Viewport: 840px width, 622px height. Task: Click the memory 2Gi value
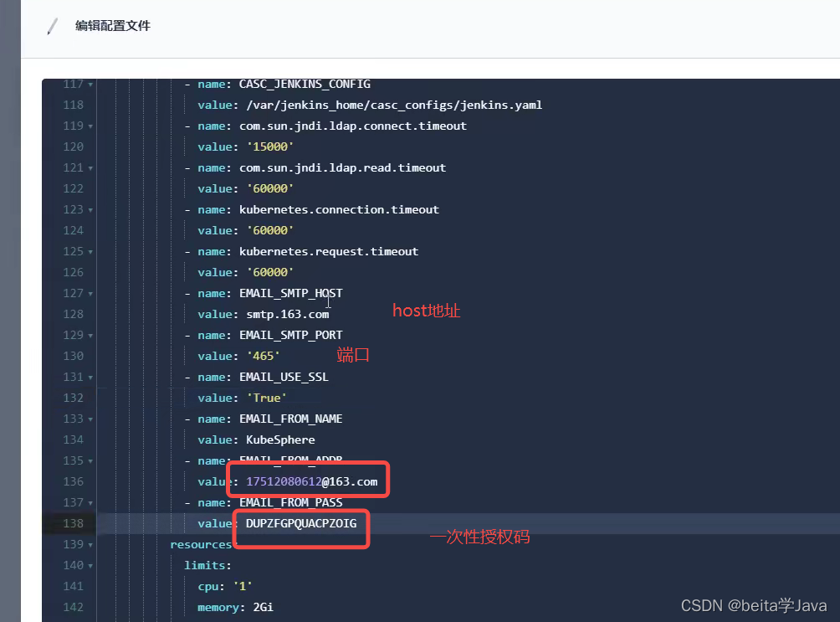point(263,607)
